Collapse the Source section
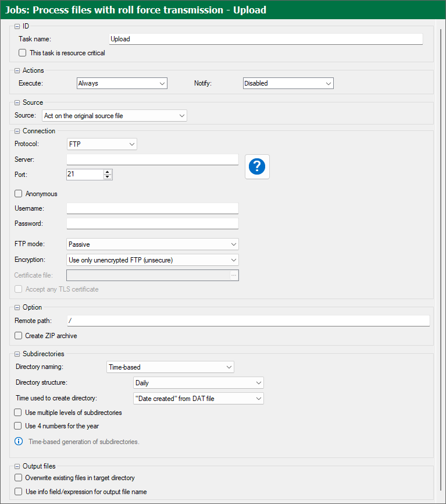The height and width of the screenshot is (504, 446). 17,103
